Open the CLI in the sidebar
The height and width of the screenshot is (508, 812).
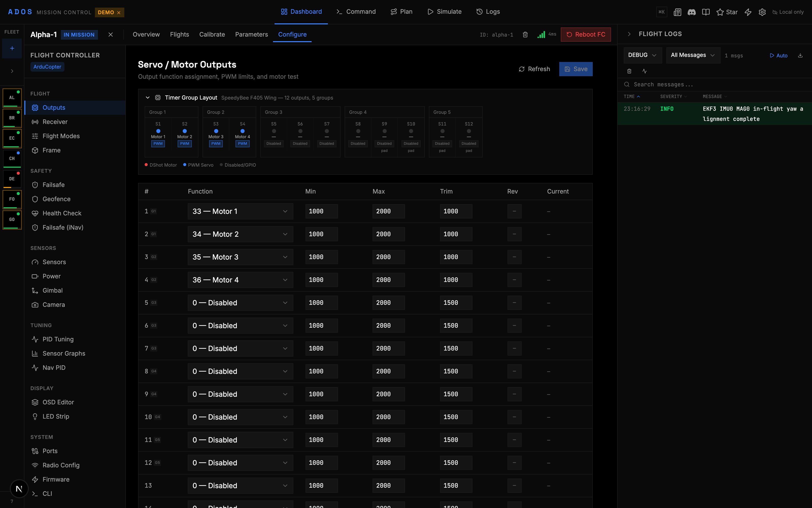click(75, 494)
